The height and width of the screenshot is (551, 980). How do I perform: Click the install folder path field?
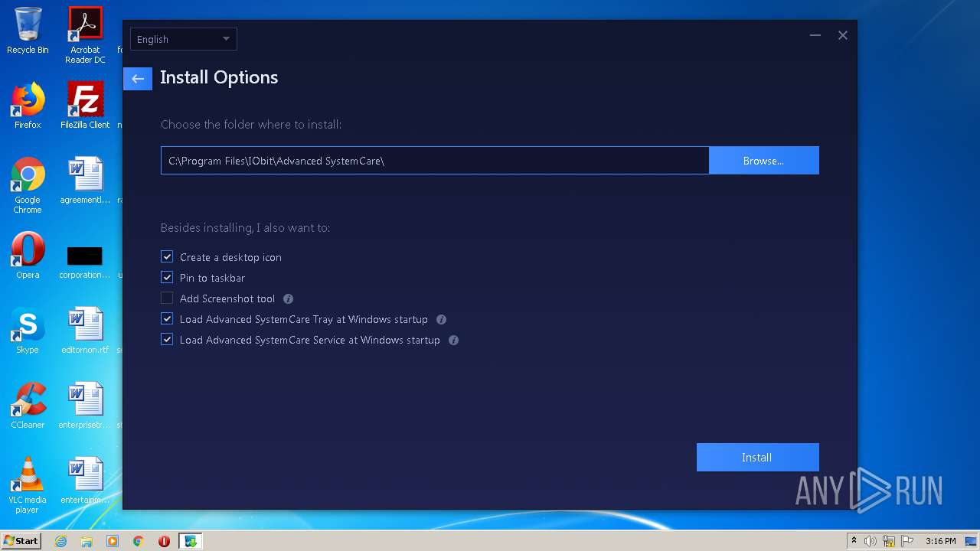(x=435, y=161)
